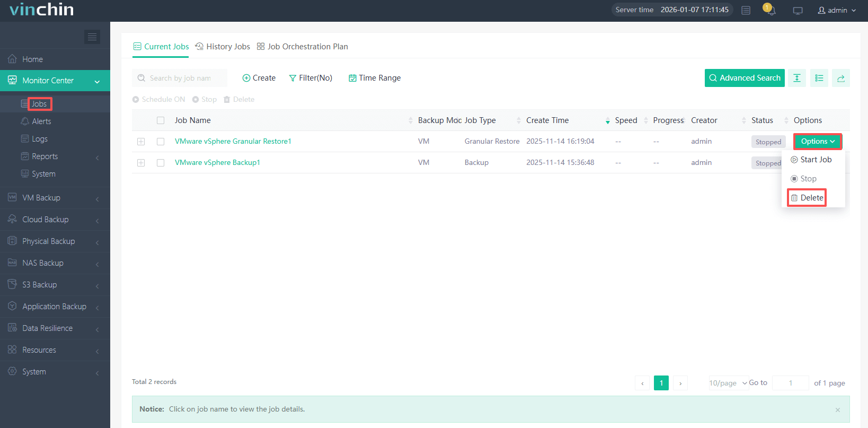Open the VMware vSphere Backup1 job link
This screenshot has width=868, height=428.
[x=217, y=163]
